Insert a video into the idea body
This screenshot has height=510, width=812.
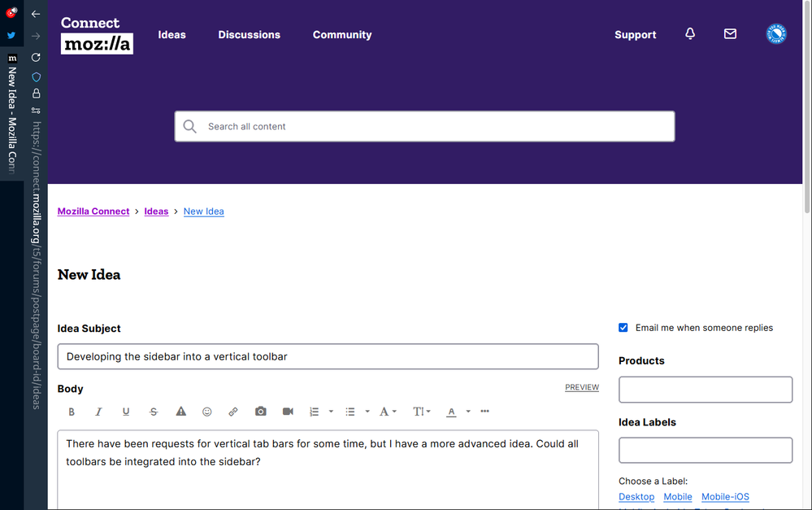tap(288, 412)
